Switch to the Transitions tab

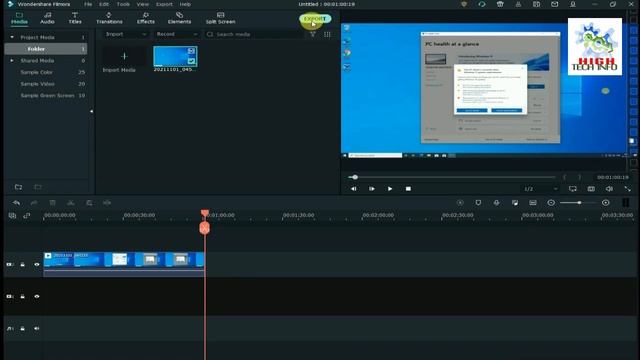tap(109, 18)
